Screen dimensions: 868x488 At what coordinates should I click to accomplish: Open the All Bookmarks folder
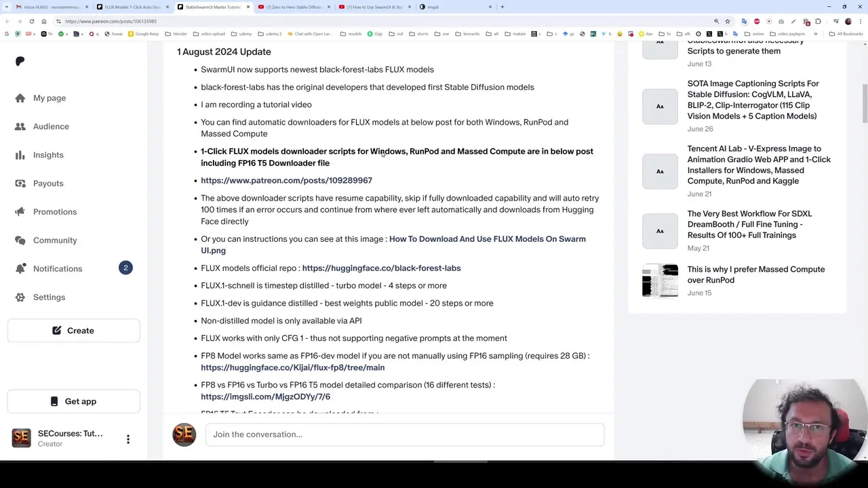point(846,34)
